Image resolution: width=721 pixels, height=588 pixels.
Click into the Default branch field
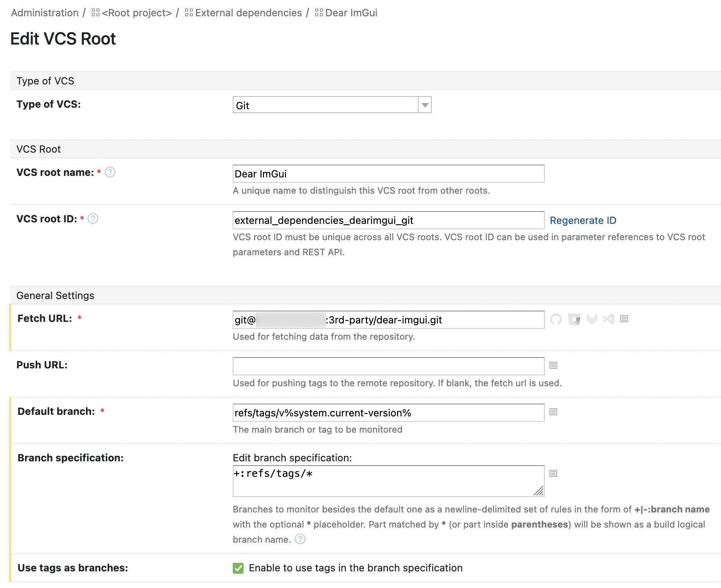click(x=388, y=413)
